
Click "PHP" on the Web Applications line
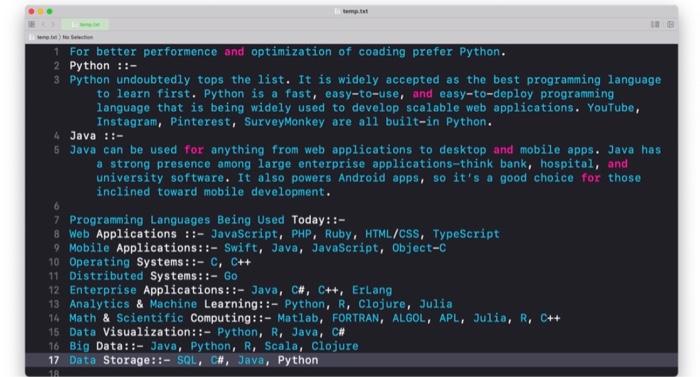[301, 234]
